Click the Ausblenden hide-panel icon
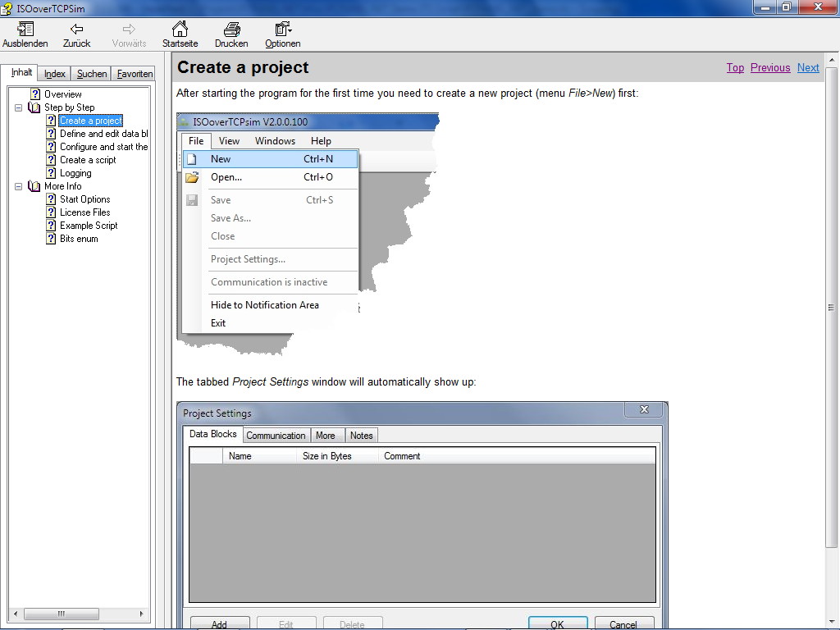 (25, 30)
